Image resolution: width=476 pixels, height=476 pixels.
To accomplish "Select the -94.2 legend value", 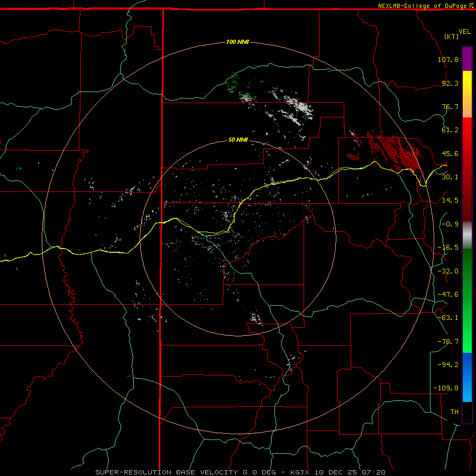I will (x=448, y=365).
